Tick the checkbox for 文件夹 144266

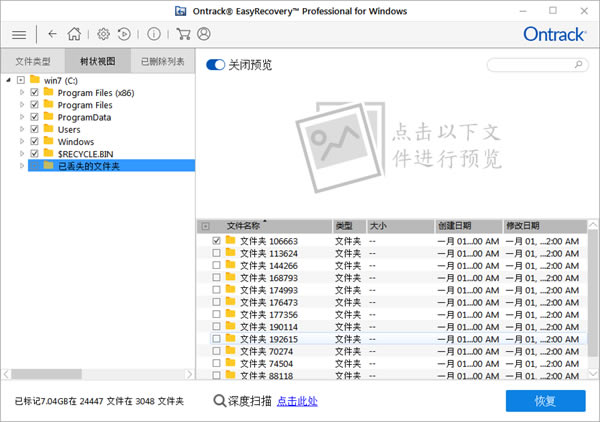217,267
